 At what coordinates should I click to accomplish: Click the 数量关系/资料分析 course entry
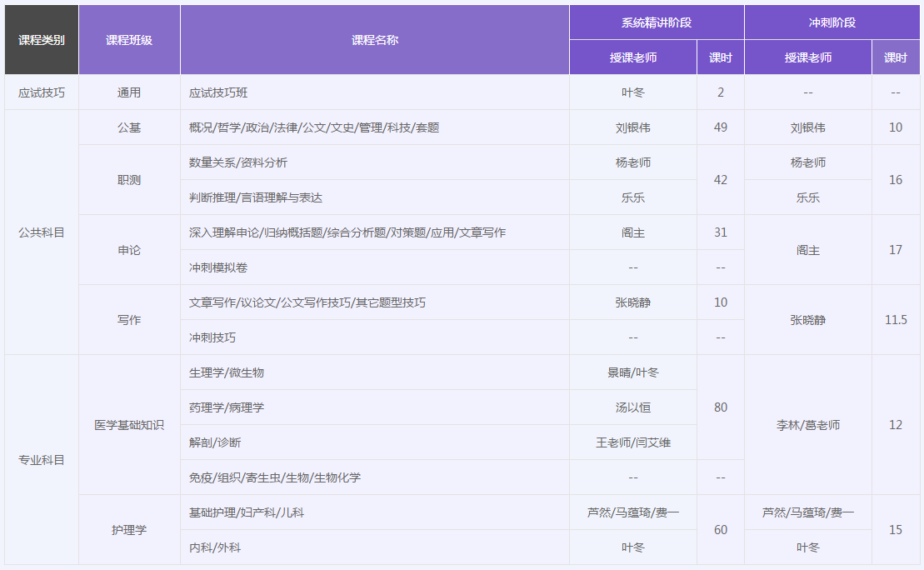pyautogui.click(x=238, y=162)
